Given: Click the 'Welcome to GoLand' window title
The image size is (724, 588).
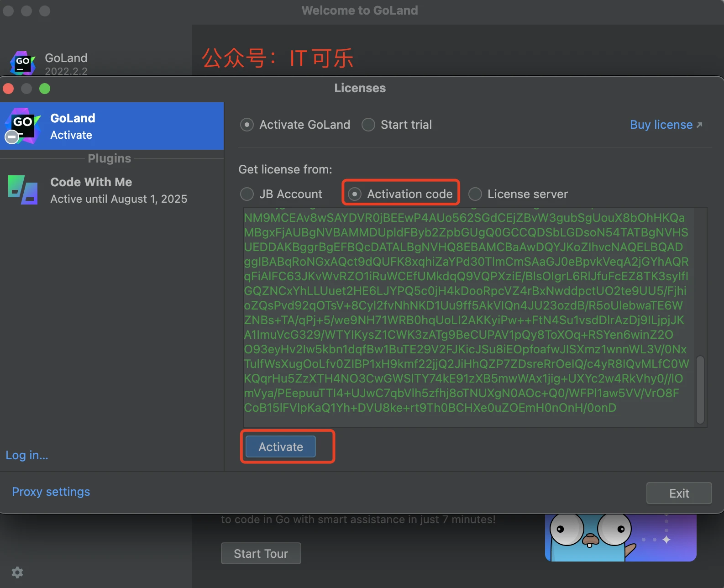Looking at the screenshot, I should [360, 10].
